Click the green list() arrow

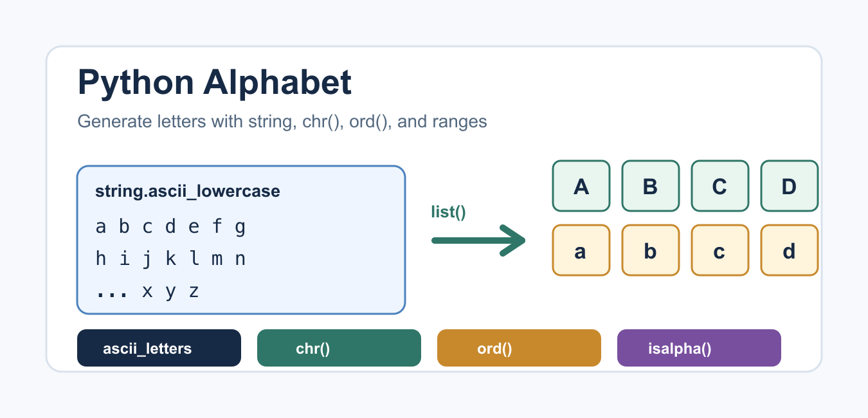479,241
